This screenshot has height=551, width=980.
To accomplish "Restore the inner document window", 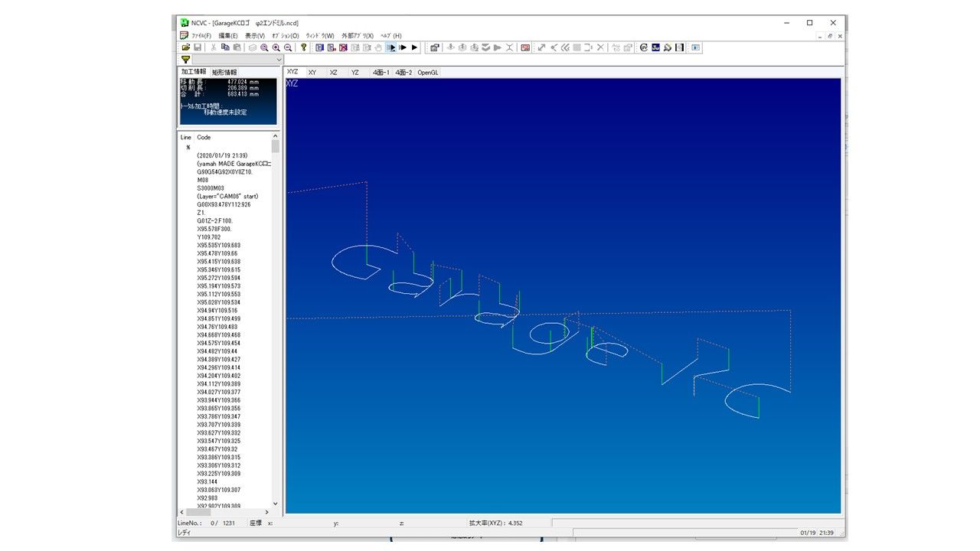I will point(830,36).
